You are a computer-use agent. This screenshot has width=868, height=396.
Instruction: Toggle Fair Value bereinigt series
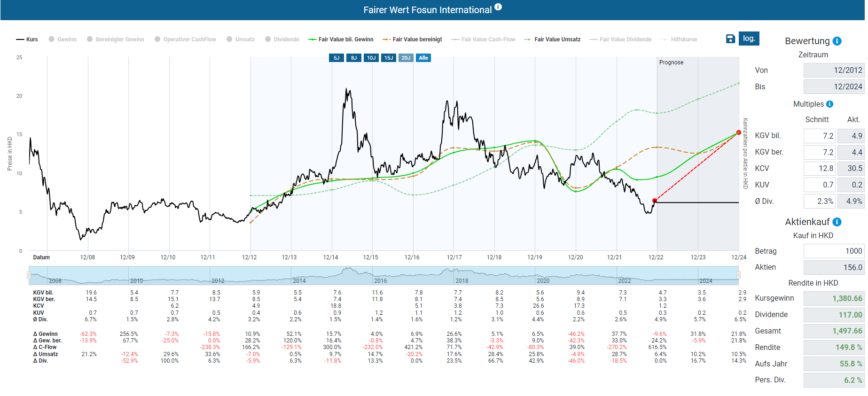[413, 39]
